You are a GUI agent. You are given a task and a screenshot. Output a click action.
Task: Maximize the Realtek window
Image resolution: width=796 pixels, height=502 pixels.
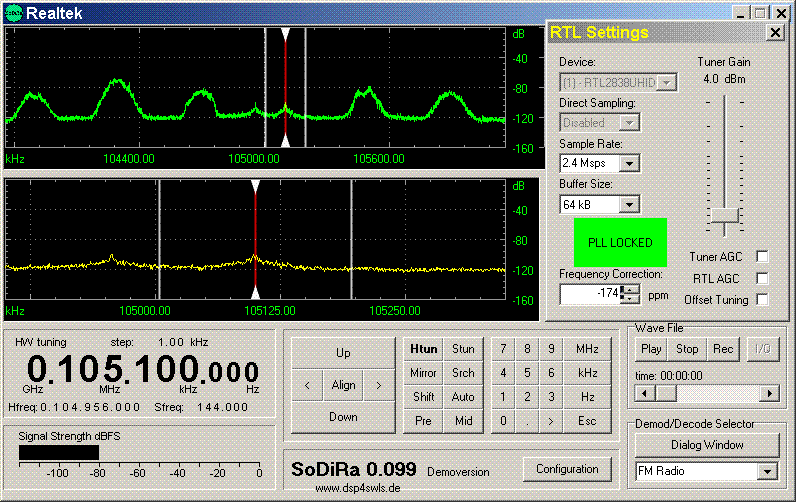(760, 13)
